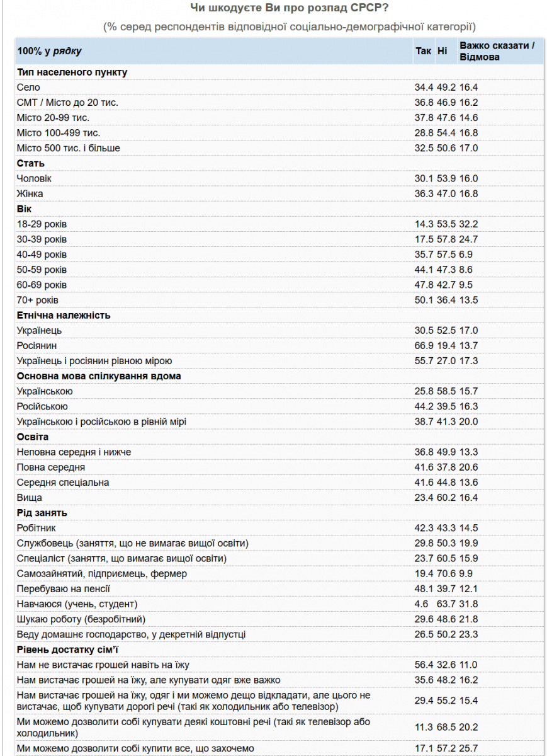Select the "Тип населеного пункту" section heading
Image resolution: width=547 pixels, height=756 pixels.
click(x=72, y=72)
